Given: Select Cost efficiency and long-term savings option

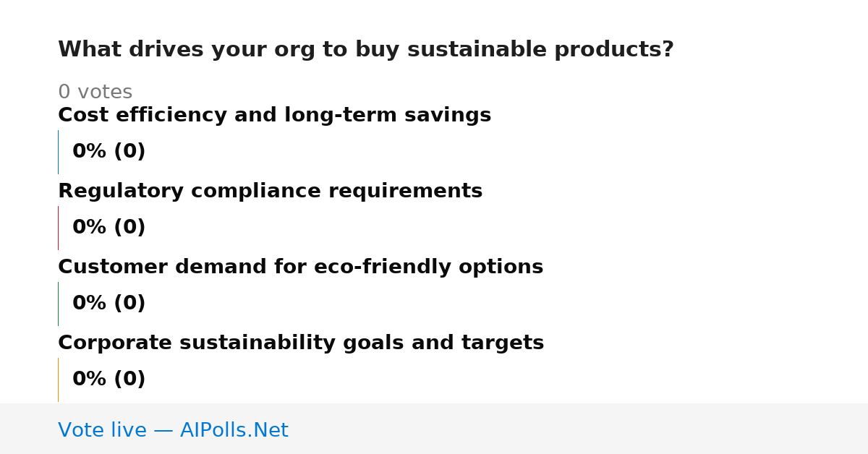Looking at the screenshot, I should [274, 115].
